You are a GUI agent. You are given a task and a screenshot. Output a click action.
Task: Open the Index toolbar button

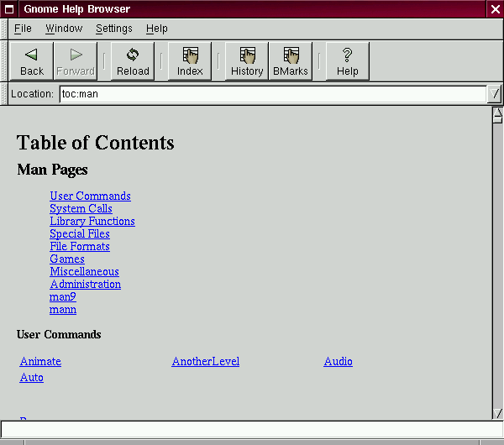click(190, 61)
